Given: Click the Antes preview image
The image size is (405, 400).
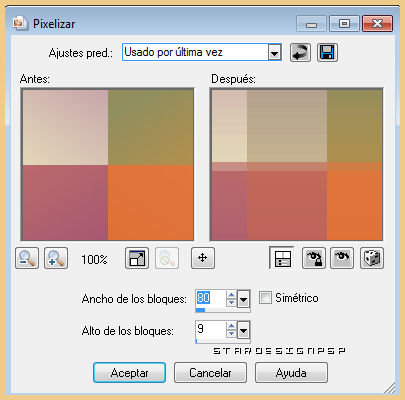Looking at the screenshot, I should (107, 164).
